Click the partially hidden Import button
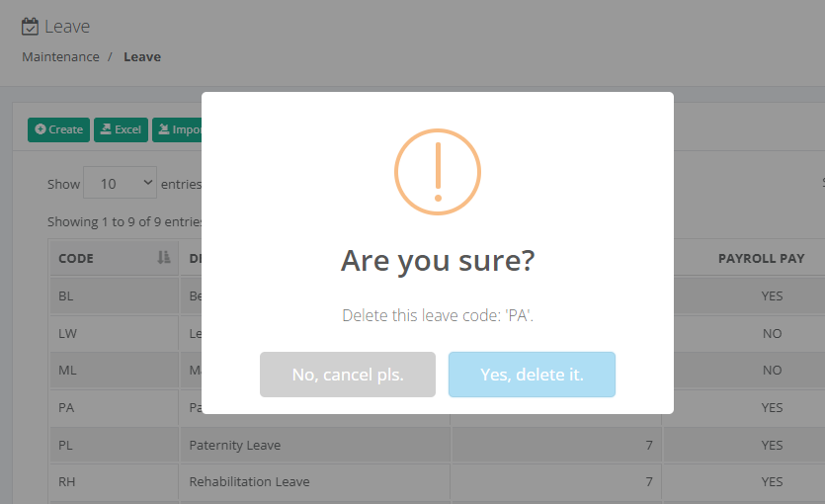Viewport: 825px width, 504px height. pyautogui.click(x=177, y=129)
